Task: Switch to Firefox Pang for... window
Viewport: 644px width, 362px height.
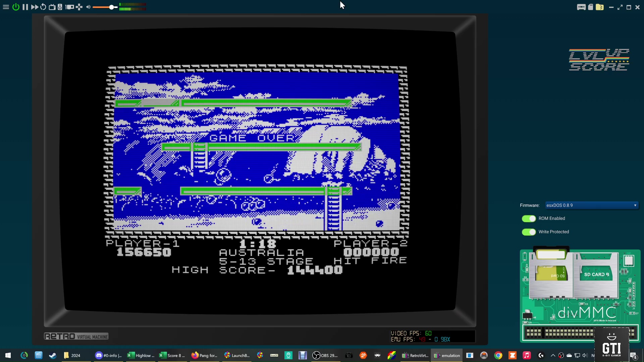Action: (x=204, y=355)
